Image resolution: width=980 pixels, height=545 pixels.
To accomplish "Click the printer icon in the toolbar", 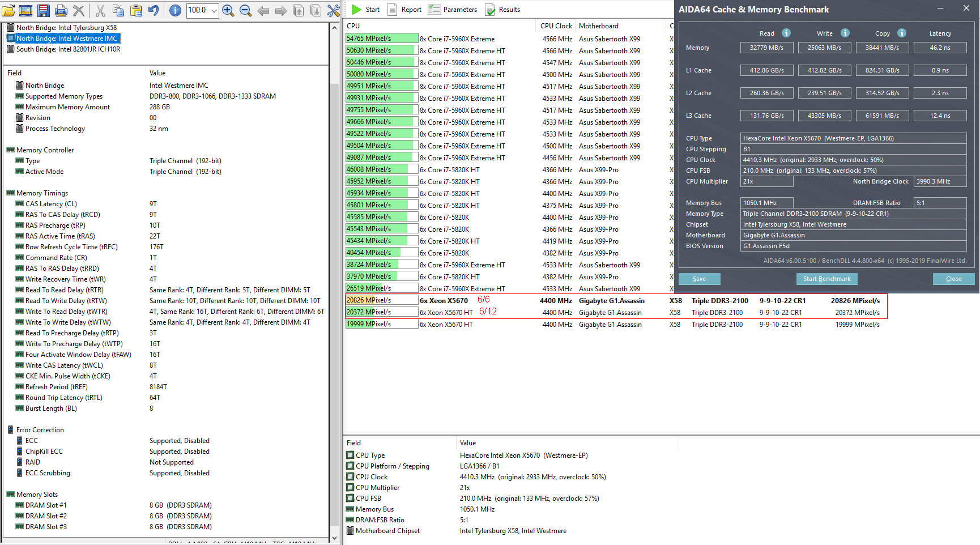I will click(61, 10).
